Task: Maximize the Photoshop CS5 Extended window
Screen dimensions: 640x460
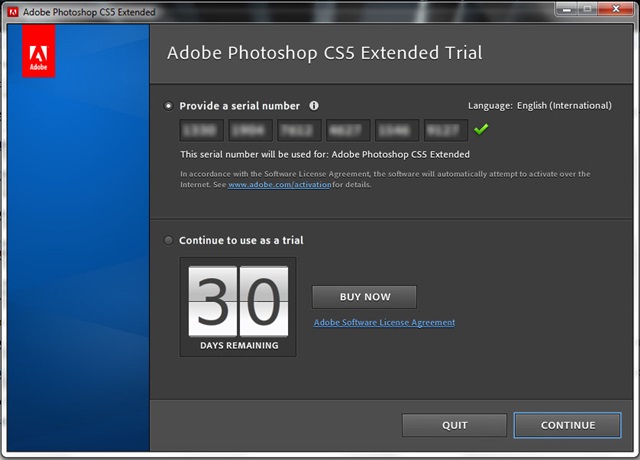Action: point(587,9)
